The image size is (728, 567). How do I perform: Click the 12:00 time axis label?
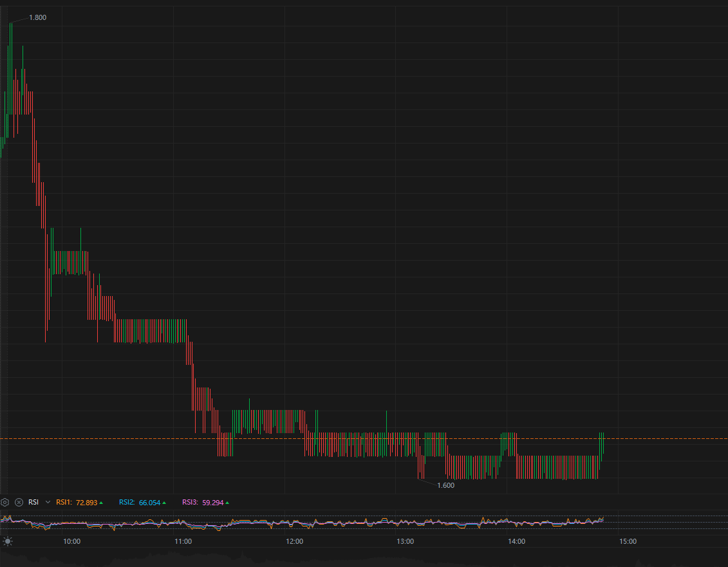pyautogui.click(x=294, y=541)
